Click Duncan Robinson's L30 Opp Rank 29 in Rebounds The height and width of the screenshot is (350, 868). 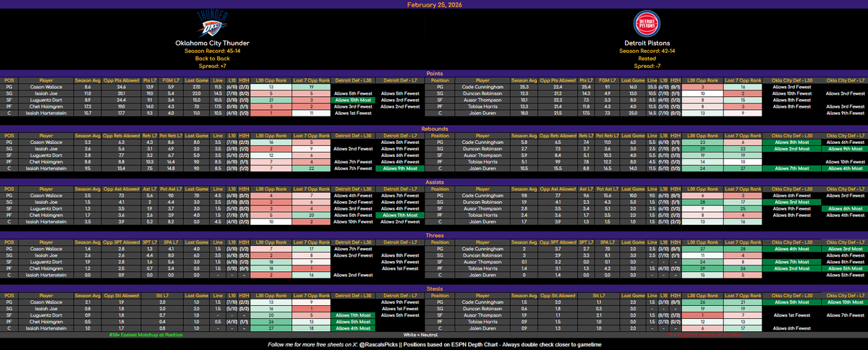click(x=702, y=148)
